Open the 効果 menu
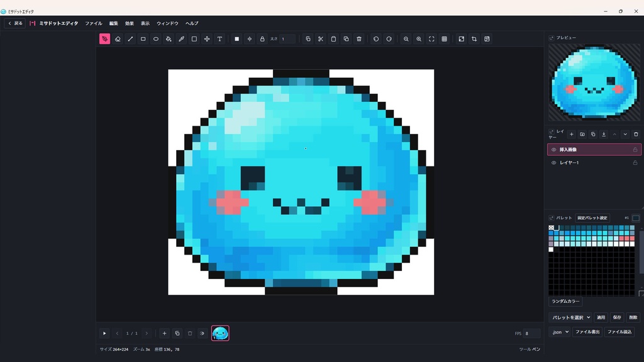The height and width of the screenshot is (362, 644). coord(130,23)
